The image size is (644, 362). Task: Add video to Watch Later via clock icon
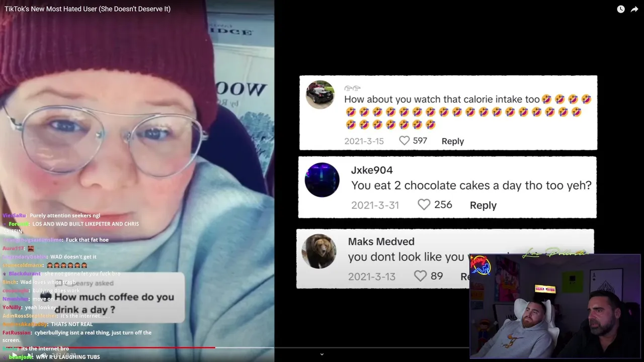[x=621, y=9]
